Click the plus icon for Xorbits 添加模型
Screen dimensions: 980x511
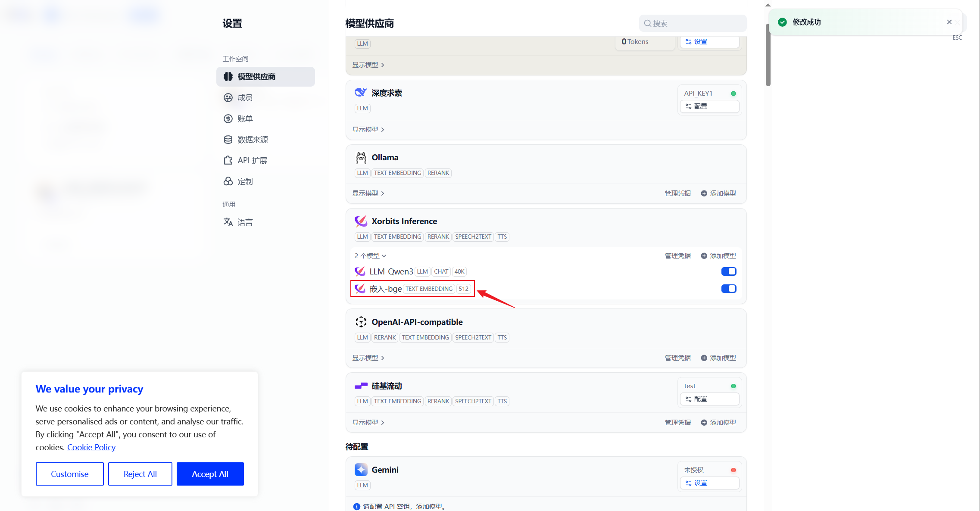coord(704,256)
